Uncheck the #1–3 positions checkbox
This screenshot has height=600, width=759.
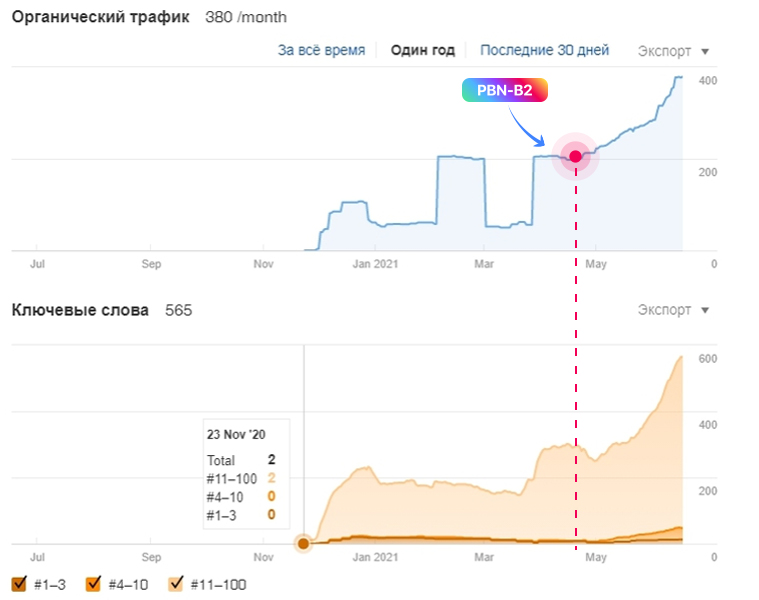point(19,584)
